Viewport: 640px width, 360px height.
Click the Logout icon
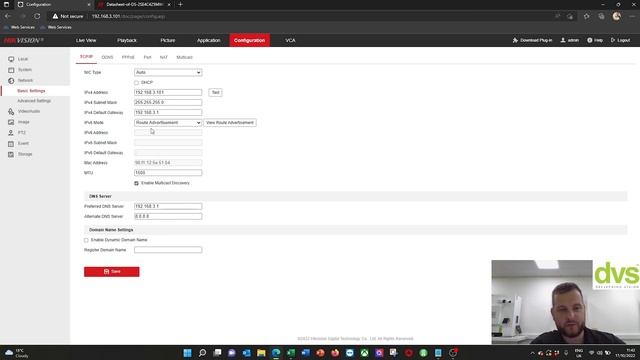[x=613, y=40]
